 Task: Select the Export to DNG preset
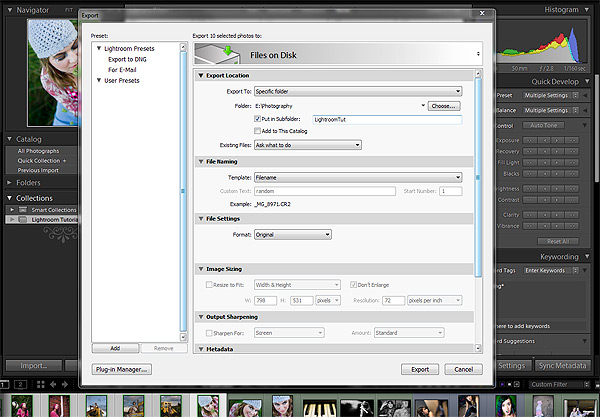tap(127, 59)
